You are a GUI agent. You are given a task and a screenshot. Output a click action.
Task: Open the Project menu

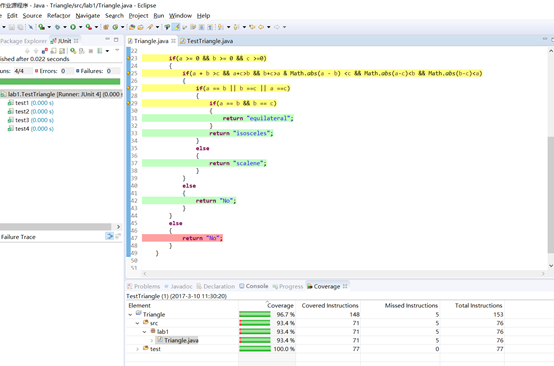tap(138, 16)
